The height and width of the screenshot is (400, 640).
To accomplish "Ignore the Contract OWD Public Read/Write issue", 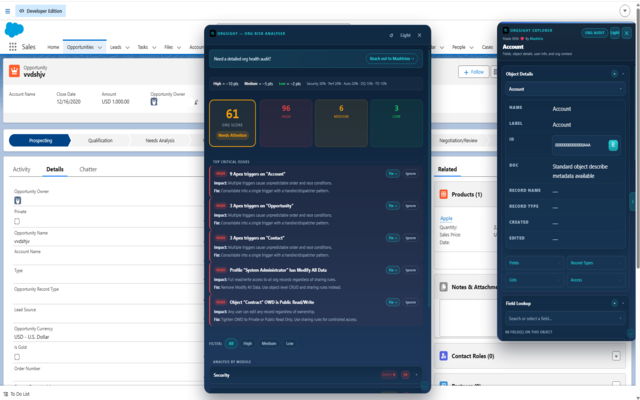I will (411, 302).
